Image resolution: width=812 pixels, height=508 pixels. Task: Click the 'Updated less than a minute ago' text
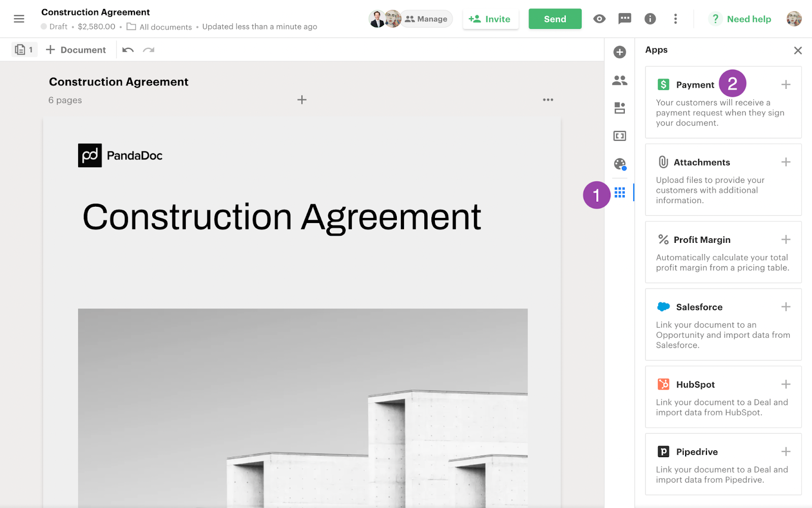click(259, 26)
